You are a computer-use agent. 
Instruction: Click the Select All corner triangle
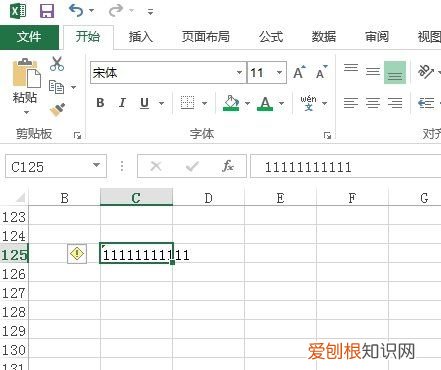pyautogui.click(x=20, y=198)
